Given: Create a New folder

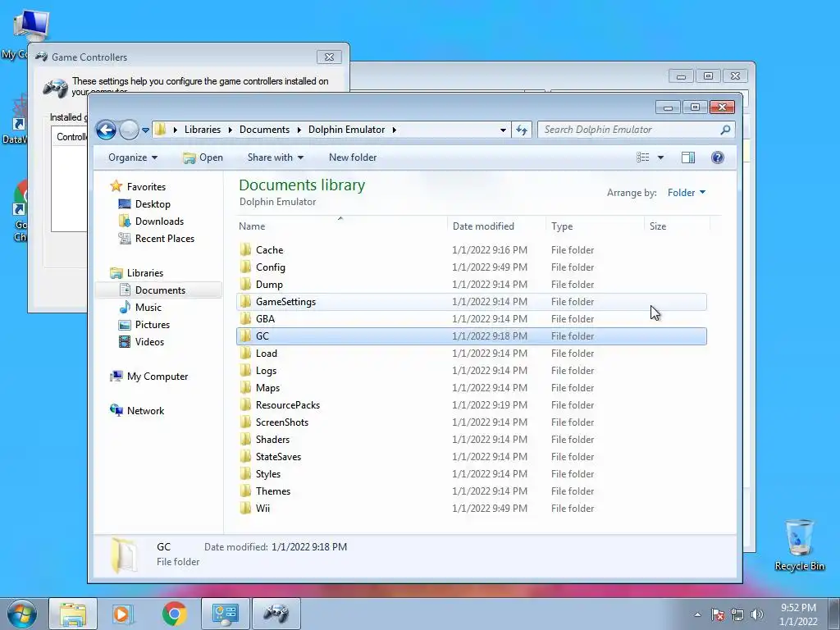Looking at the screenshot, I should (353, 157).
